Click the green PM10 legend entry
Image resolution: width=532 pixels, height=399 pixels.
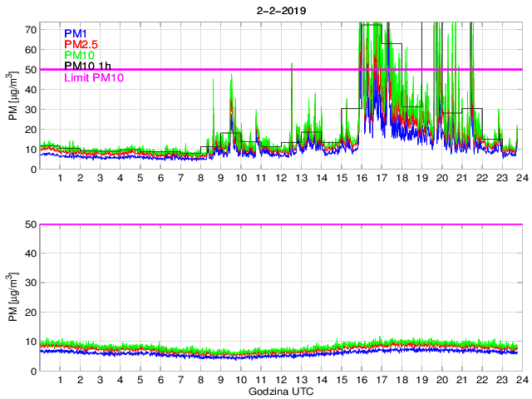80,55
